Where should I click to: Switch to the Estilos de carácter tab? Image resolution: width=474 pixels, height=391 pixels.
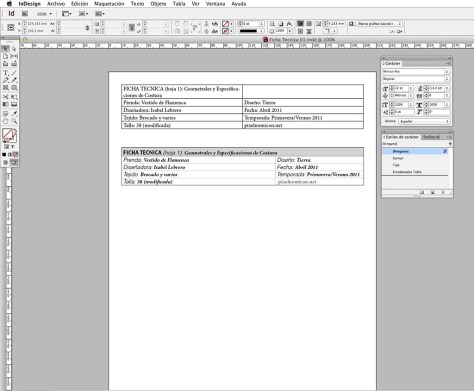401,137
